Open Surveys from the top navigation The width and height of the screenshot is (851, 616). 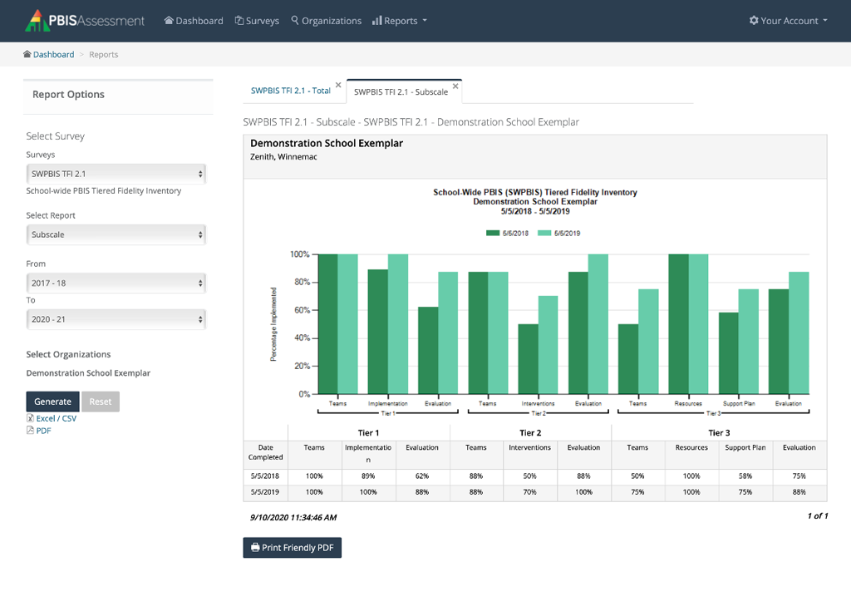(x=257, y=21)
